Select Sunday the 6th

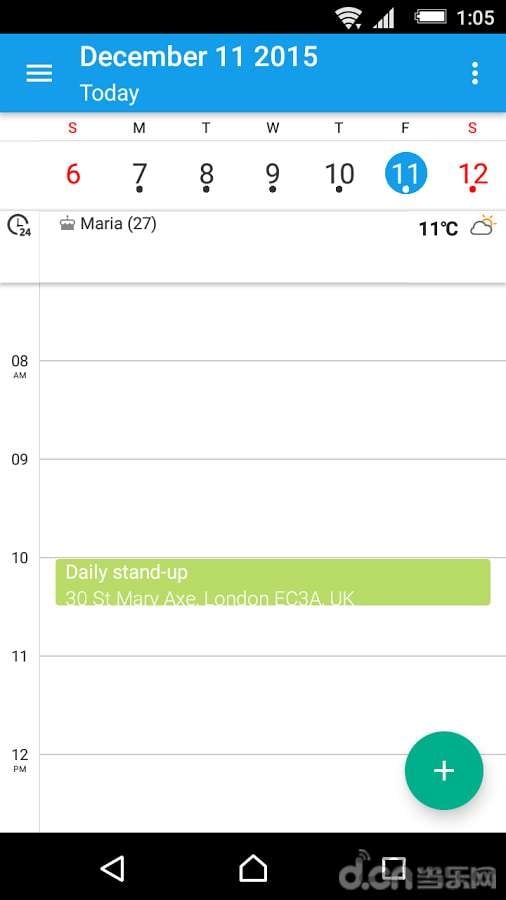[x=73, y=174]
